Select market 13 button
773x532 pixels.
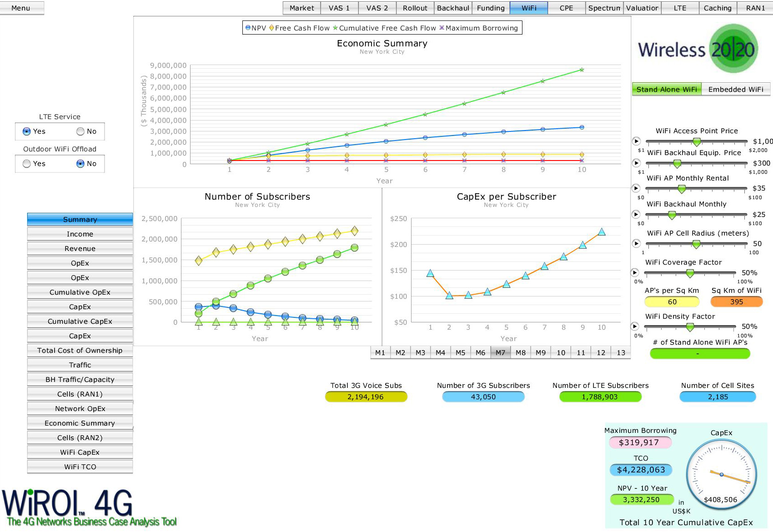621,352
